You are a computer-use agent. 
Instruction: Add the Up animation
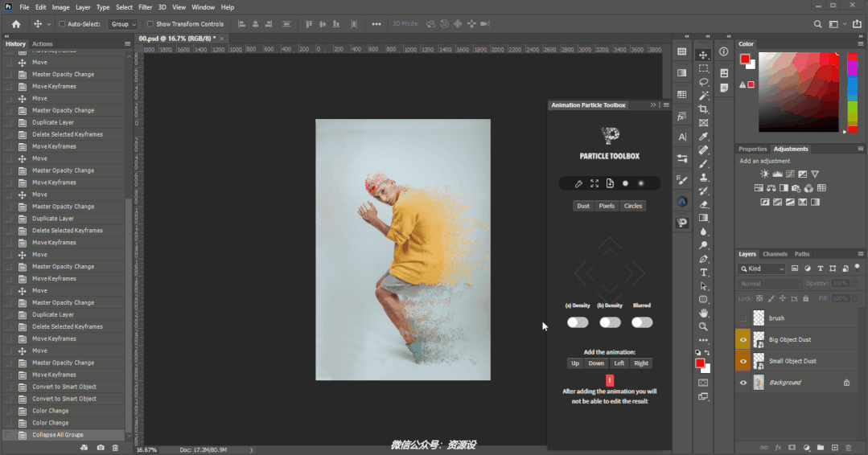(575, 363)
